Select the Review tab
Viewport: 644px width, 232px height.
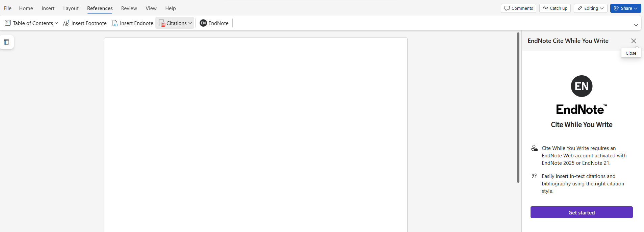point(129,8)
